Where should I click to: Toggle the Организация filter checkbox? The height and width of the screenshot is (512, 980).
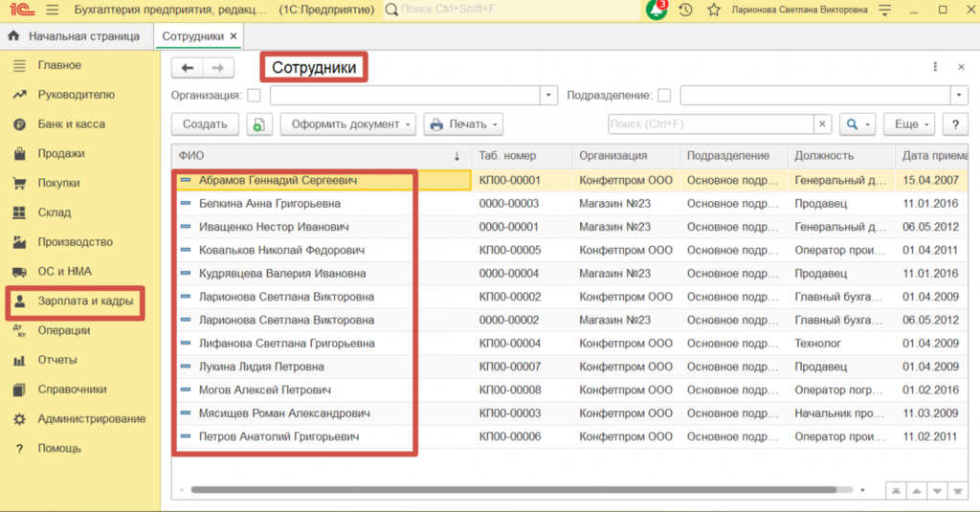pos(254,96)
